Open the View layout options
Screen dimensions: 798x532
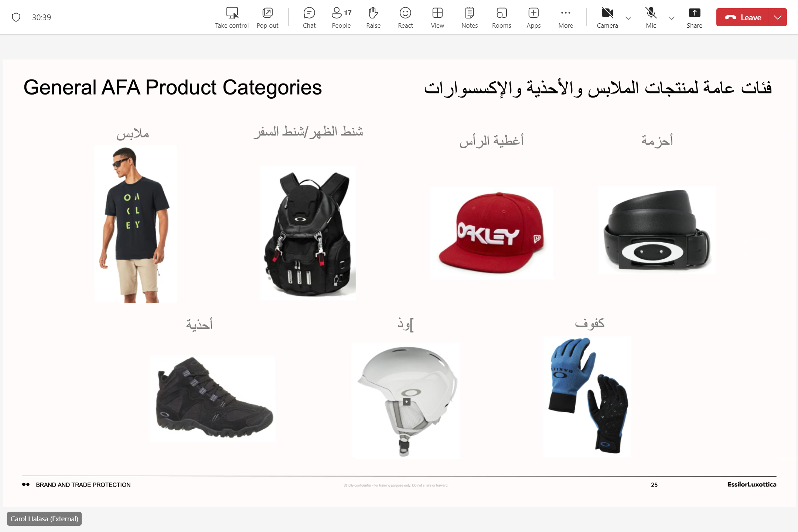coord(437,17)
